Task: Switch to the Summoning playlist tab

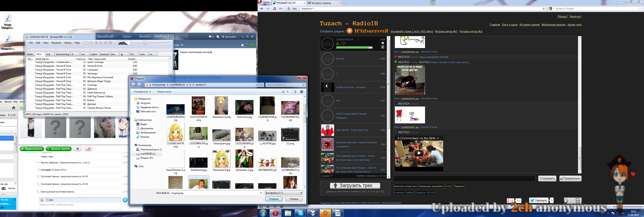Action: pyautogui.click(x=62, y=54)
